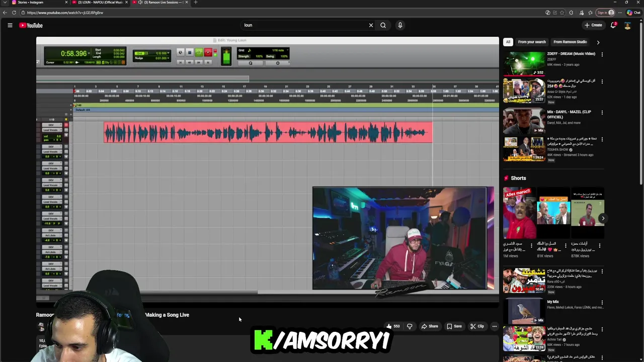Click the DAW rewind button

coord(190,62)
